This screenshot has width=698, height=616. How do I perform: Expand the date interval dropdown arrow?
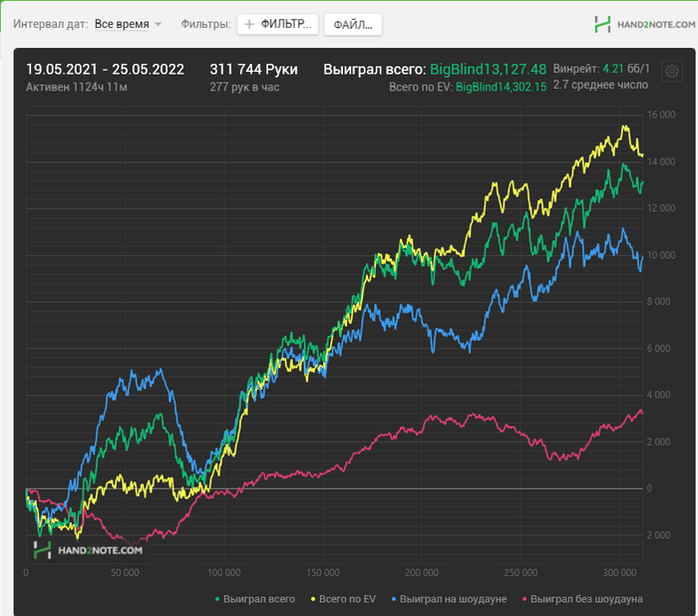[x=158, y=25]
